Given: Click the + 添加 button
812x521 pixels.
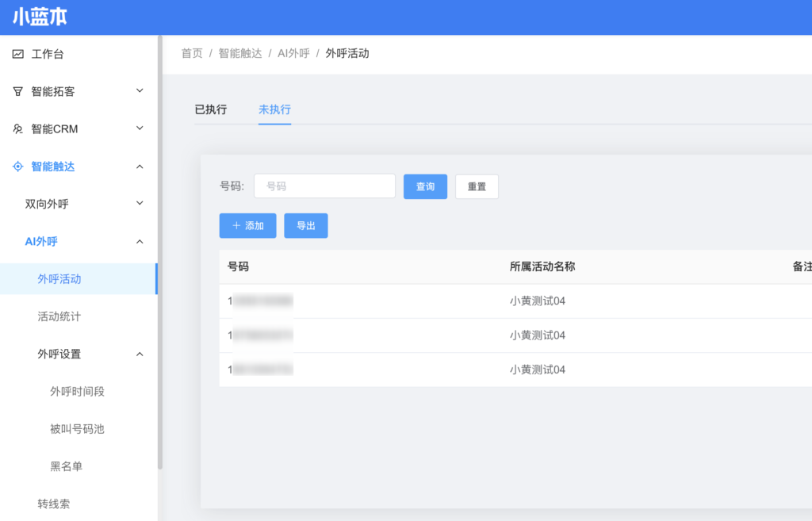Looking at the screenshot, I should coord(247,225).
